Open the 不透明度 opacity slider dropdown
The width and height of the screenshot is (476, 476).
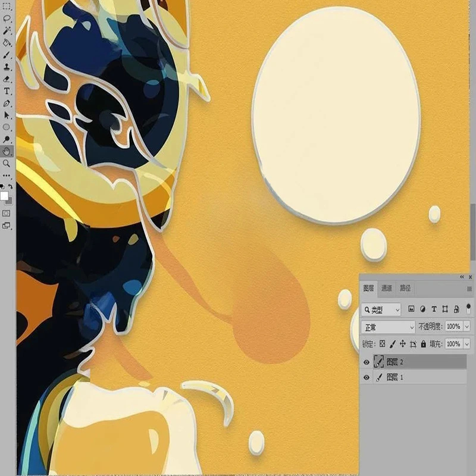coord(467,326)
